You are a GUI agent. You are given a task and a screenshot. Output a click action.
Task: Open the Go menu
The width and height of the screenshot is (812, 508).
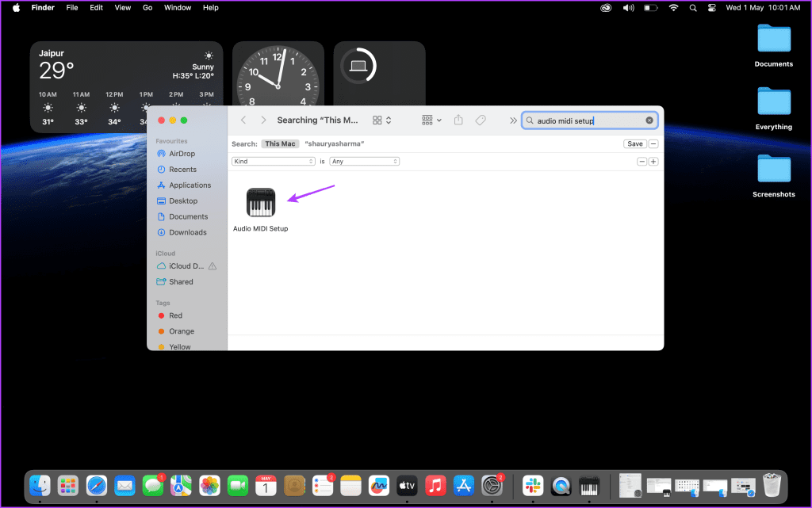(147, 8)
